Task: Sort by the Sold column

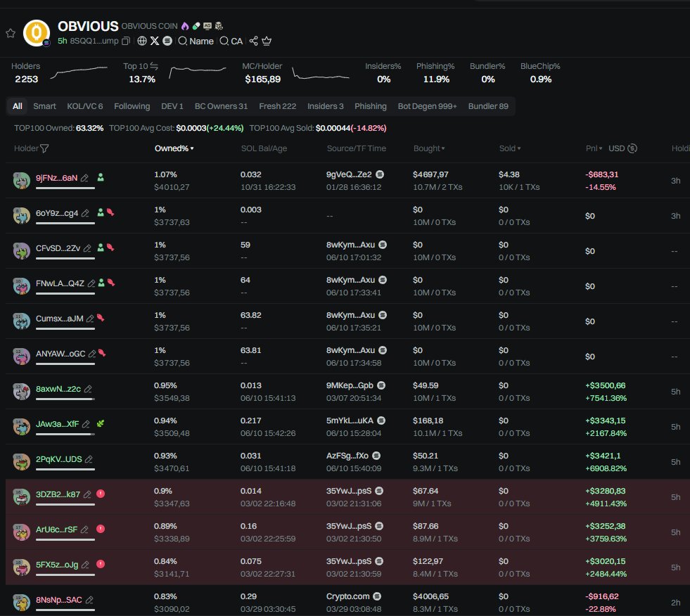Action: [x=510, y=148]
